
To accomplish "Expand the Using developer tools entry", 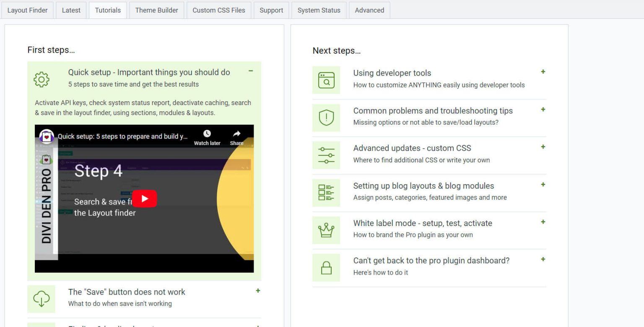I will (543, 72).
